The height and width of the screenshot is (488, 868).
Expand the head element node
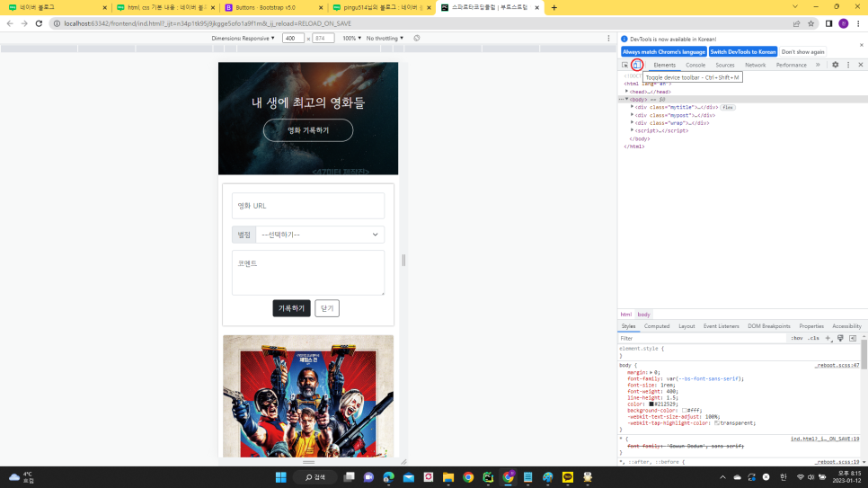[x=626, y=92]
